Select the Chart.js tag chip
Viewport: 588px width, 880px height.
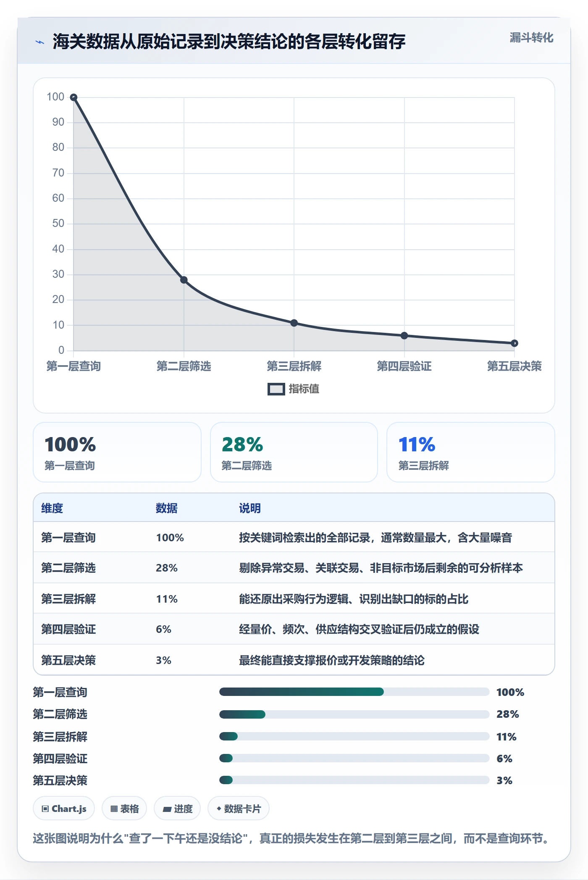click(x=64, y=809)
